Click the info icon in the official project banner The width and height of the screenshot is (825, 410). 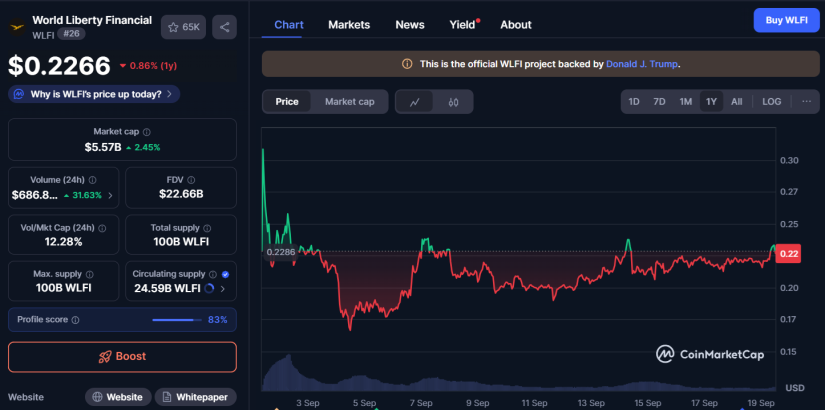pos(407,64)
